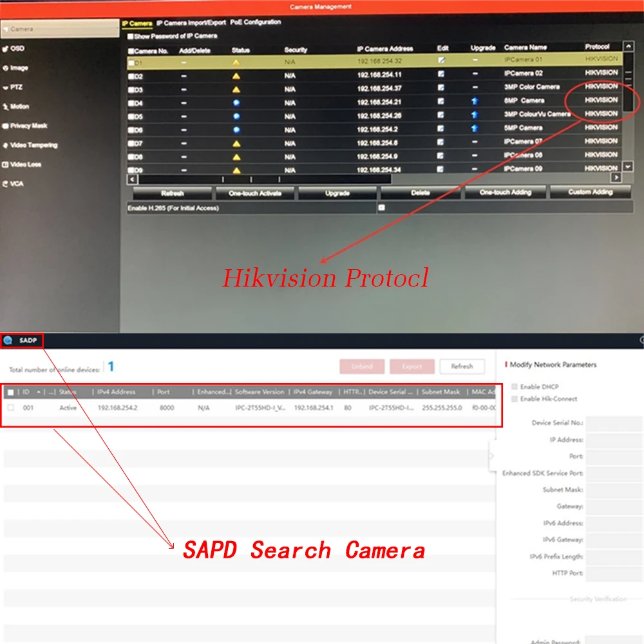Toggle Enable Hik-Connect checkbox in SADP

514,399
